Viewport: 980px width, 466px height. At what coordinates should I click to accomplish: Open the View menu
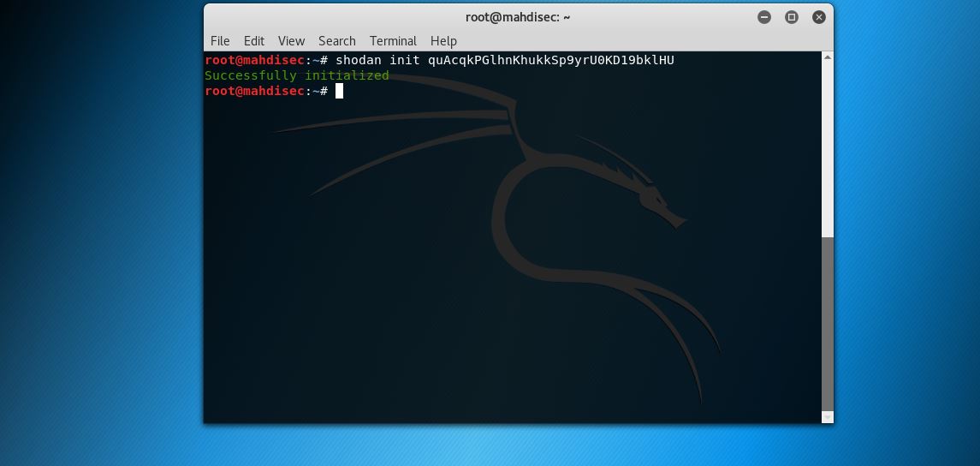(x=291, y=40)
